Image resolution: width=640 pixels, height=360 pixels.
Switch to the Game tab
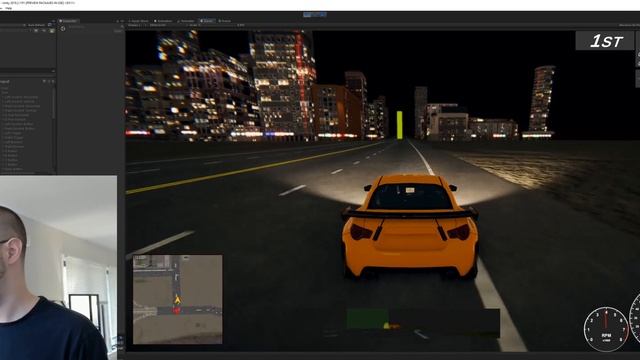pyautogui.click(x=207, y=21)
